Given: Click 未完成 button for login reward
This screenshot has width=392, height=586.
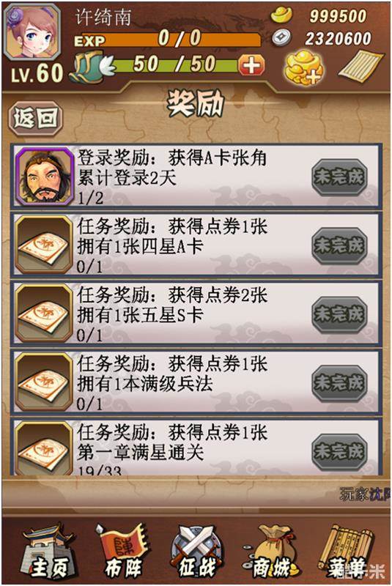Looking at the screenshot, I should (x=339, y=177).
